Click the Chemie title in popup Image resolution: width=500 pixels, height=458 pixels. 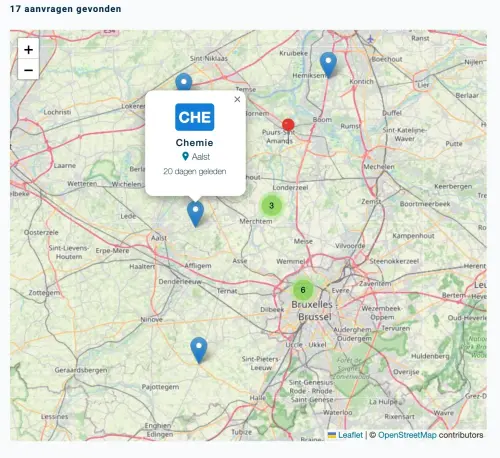pyautogui.click(x=195, y=143)
